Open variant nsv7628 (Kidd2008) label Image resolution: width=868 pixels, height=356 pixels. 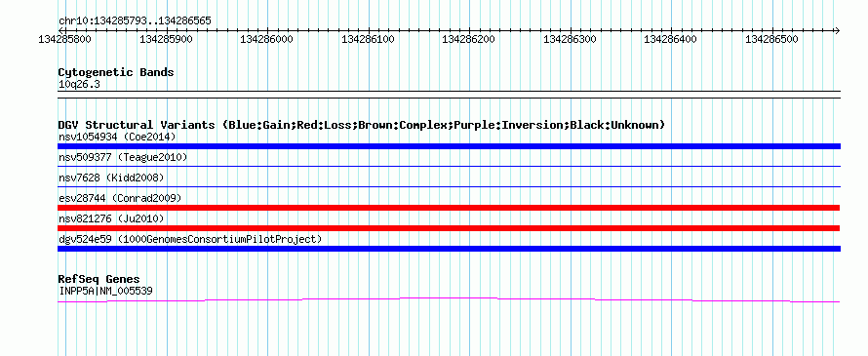click(111, 178)
